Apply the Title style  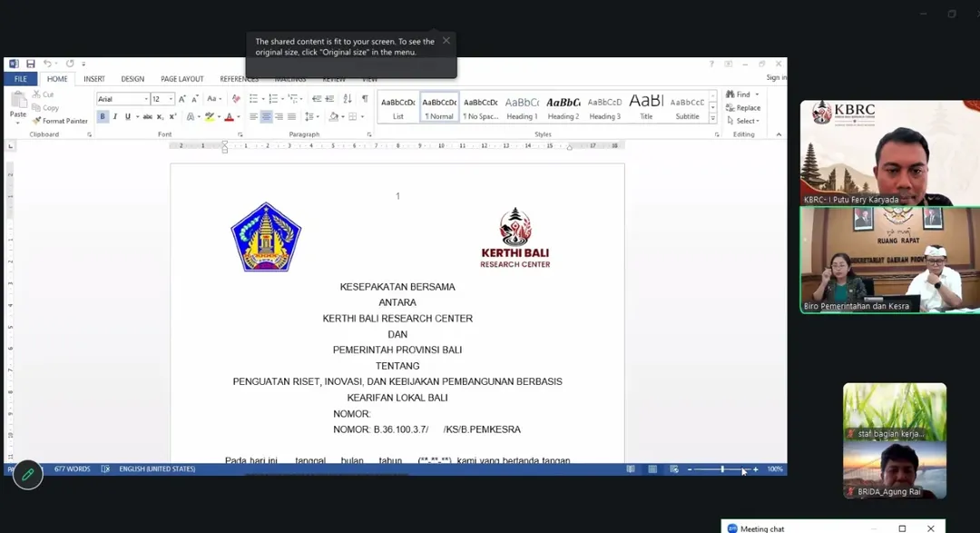coord(646,108)
